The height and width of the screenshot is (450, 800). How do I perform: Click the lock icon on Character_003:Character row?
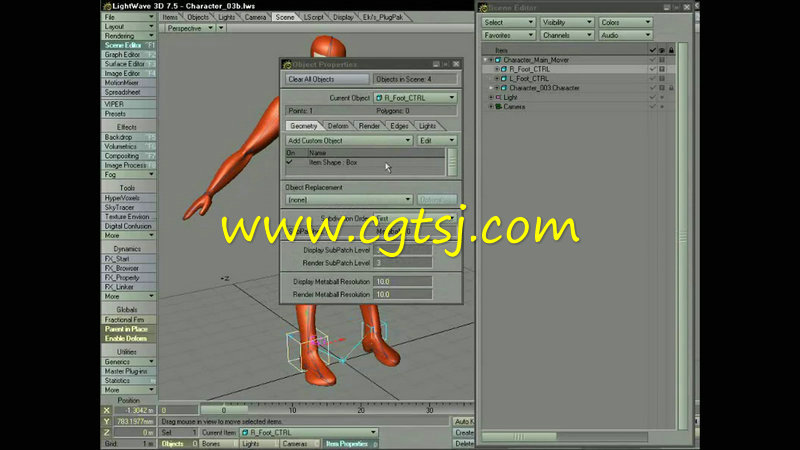(x=671, y=88)
